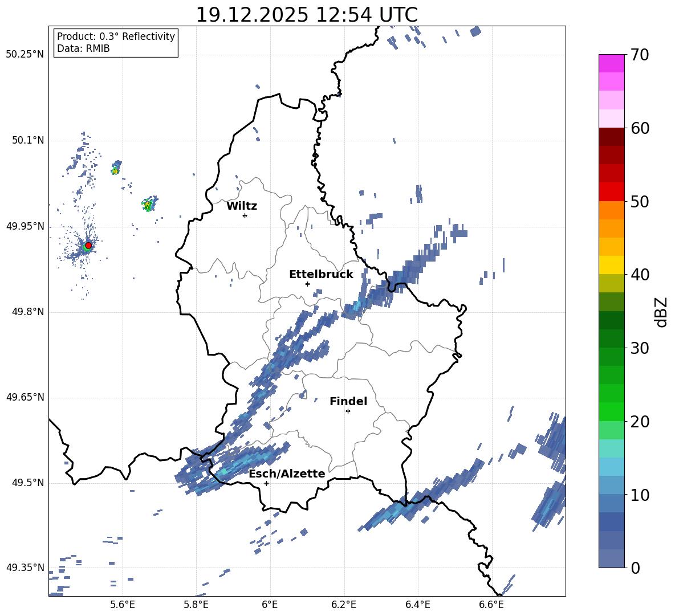Pick the light blue swatch just above 10 dBZ

pos(611,485)
